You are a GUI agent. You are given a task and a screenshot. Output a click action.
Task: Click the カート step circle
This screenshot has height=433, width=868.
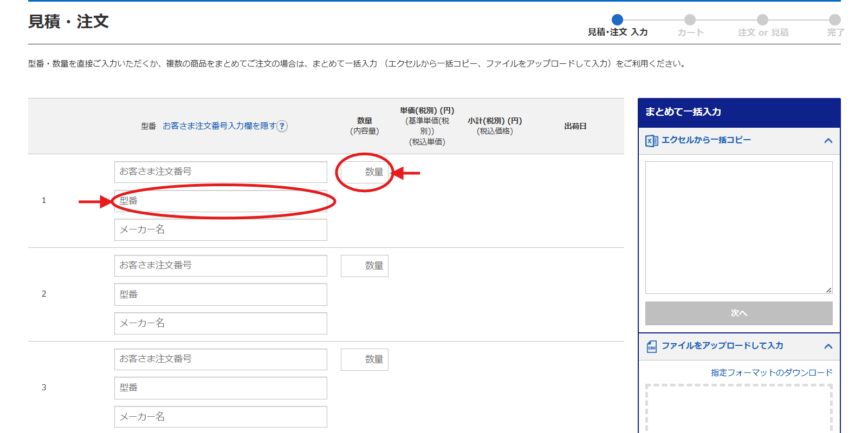(690, 20)
